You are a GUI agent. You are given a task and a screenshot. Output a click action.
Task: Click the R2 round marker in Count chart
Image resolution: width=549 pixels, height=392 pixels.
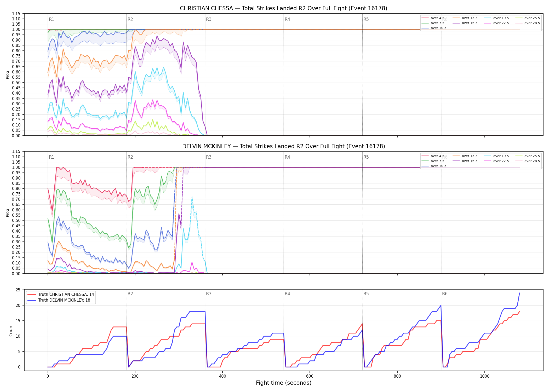[130, 294]
